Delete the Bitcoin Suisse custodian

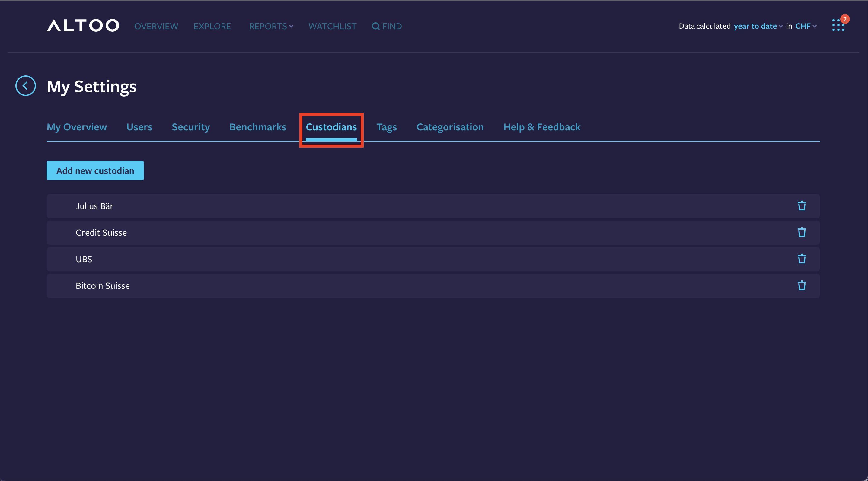click(802, 285)
